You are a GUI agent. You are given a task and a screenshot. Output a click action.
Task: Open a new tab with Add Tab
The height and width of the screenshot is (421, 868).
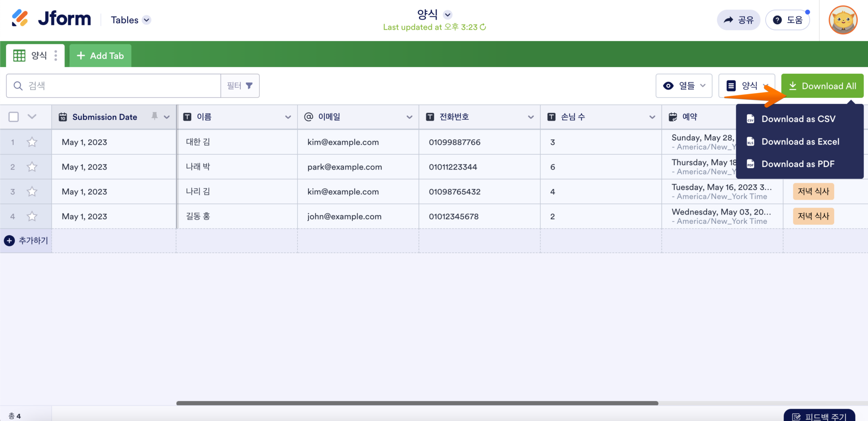[x=100, y=55]
